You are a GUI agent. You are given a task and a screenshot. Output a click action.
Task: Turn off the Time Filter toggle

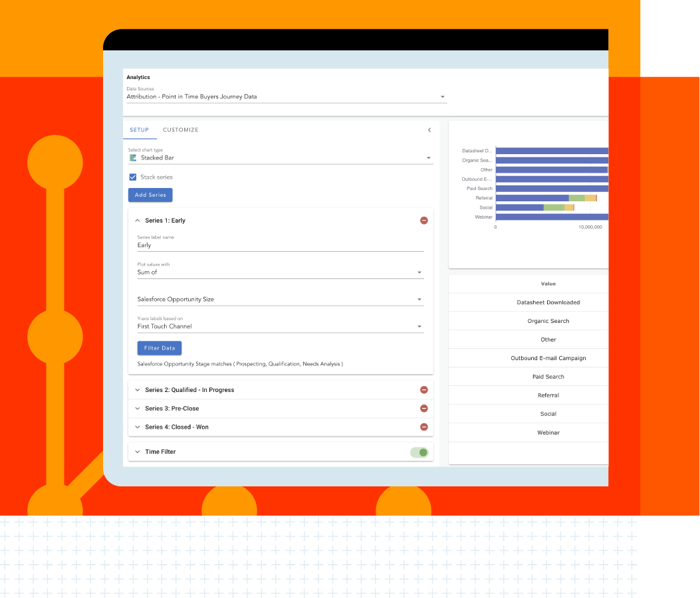coord(419,452)
